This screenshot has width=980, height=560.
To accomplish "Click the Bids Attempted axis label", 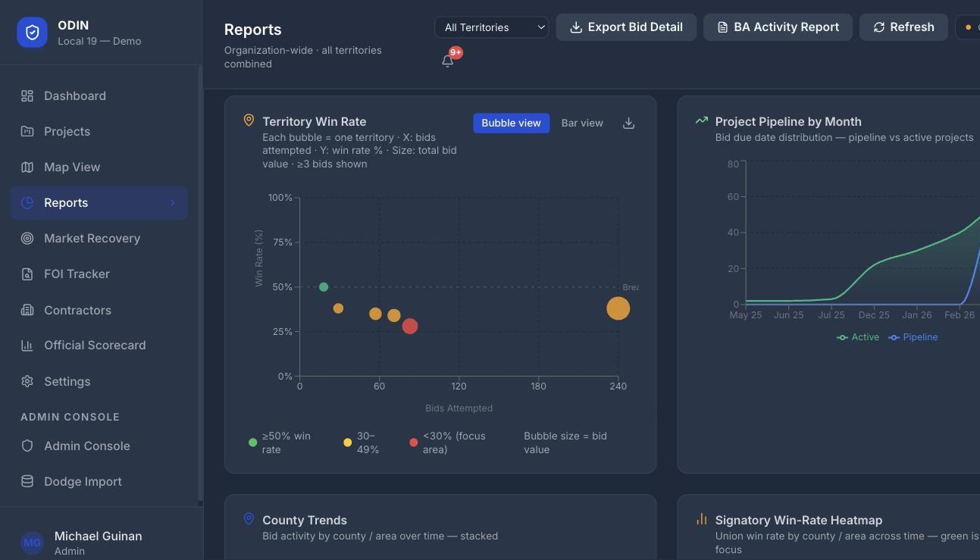I will click(x=459, y=408).
